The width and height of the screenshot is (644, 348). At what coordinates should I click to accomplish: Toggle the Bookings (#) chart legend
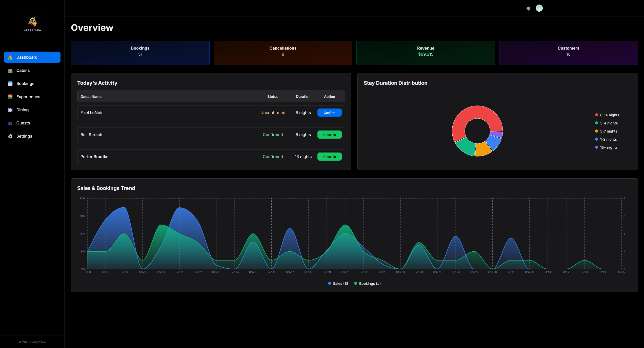367,284
